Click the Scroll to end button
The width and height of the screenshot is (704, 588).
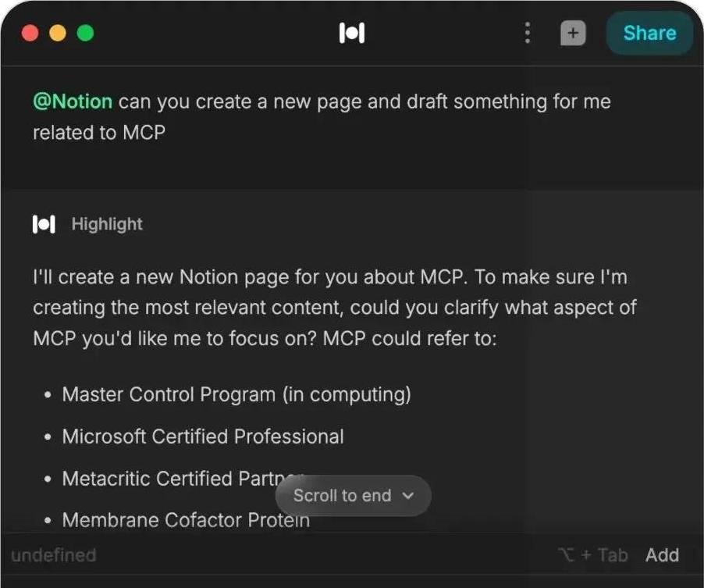coord(354,495)
